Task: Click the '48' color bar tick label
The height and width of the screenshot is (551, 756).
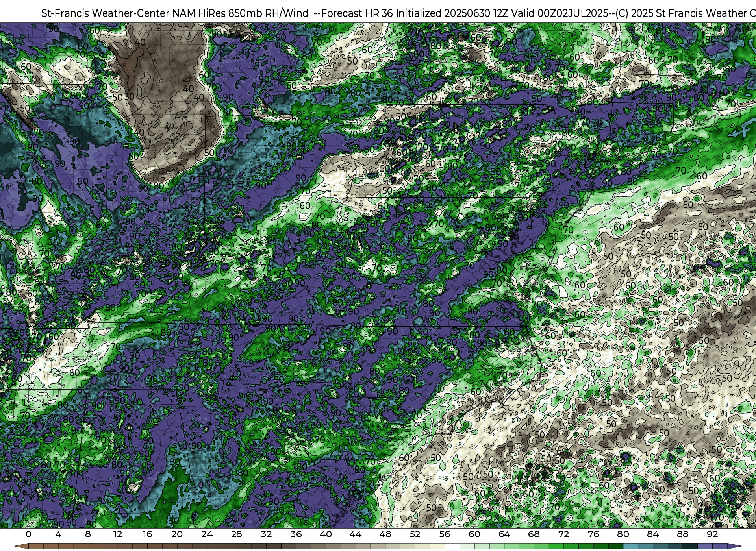Action: coord(385,534)
